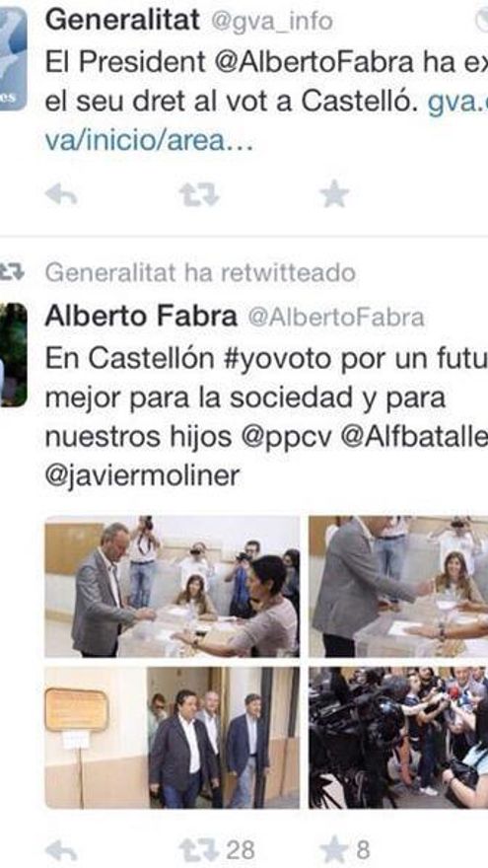
Task: Reply to Alberto Fabra's tweet
Action: pos(61,850)
